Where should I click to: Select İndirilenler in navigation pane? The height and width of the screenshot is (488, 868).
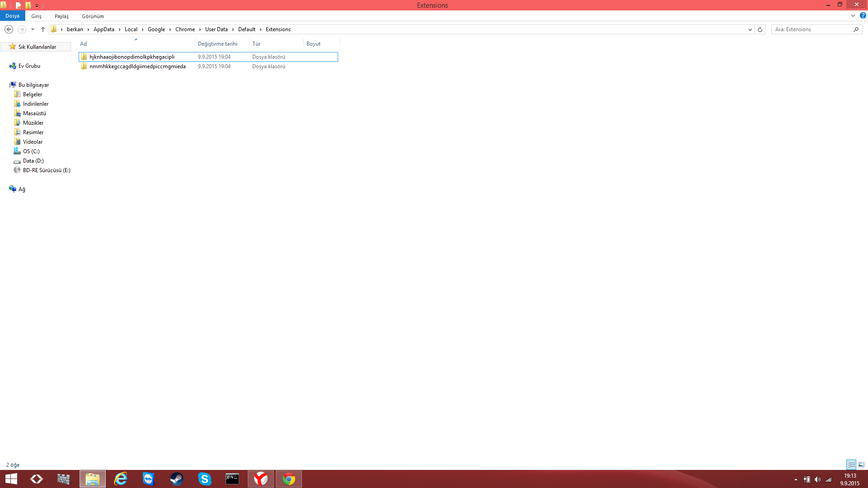click(35, 104)
